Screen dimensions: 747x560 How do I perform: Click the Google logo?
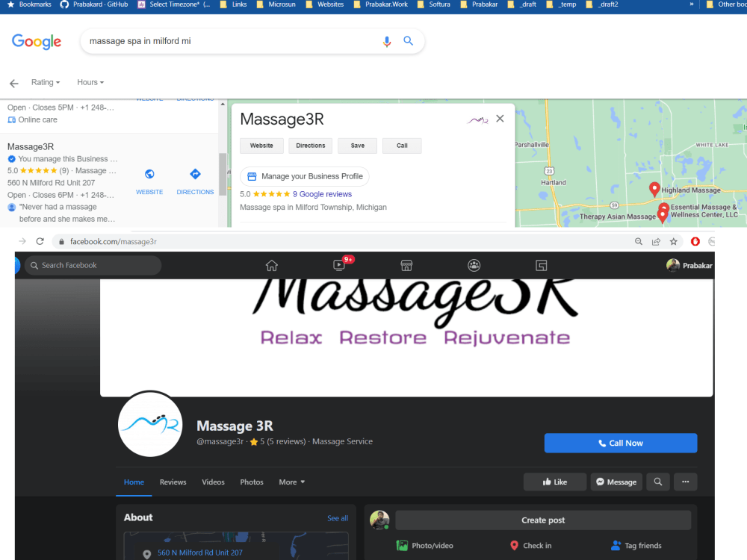(x=37, y=42)
